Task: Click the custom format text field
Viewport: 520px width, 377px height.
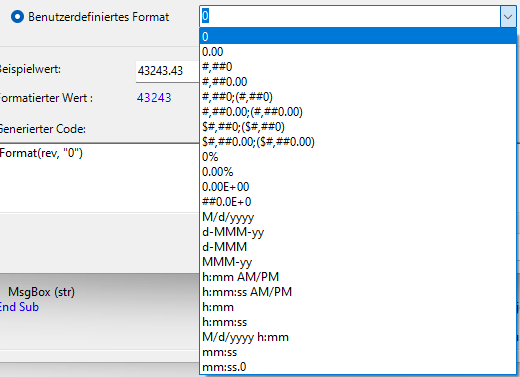Action: point(350,16)
